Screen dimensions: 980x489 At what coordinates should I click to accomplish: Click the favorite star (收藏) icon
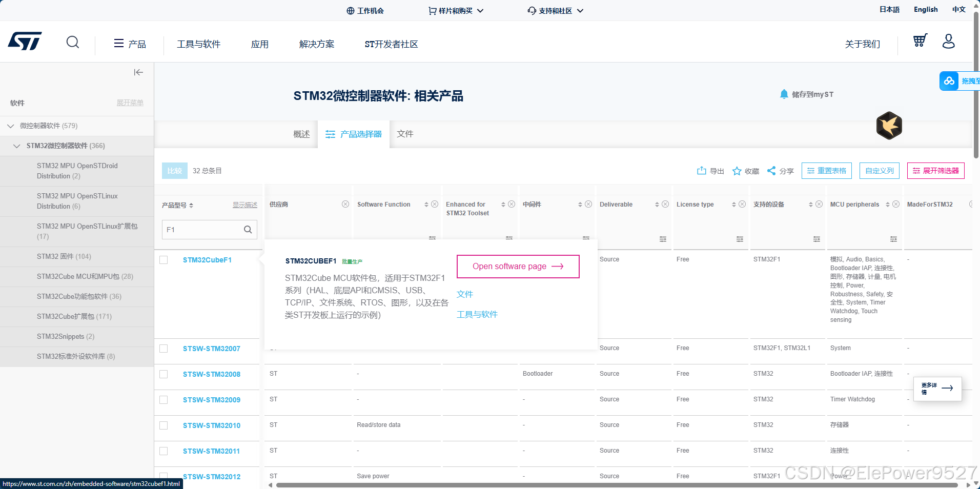[x=737, y=171]
